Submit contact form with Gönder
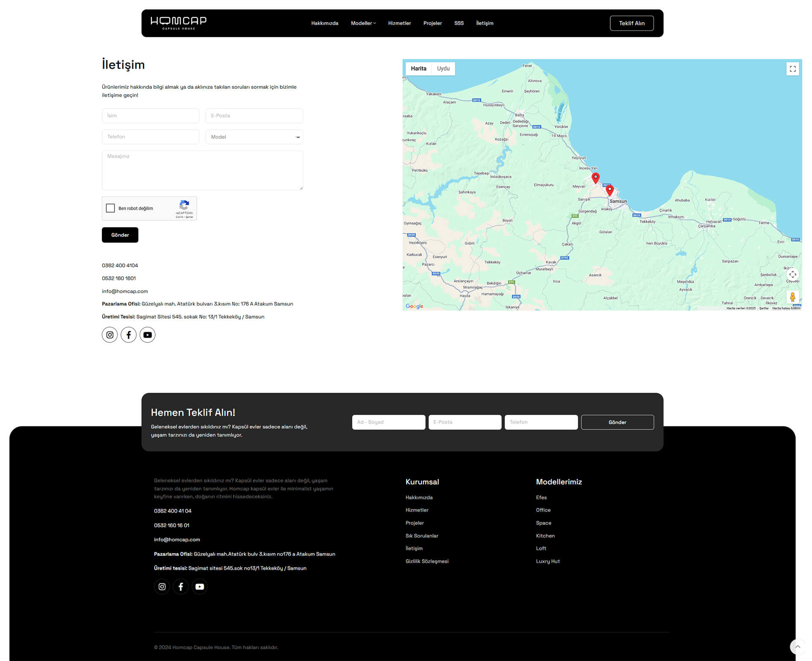812x661 pixels. click(x=120, y=235)
